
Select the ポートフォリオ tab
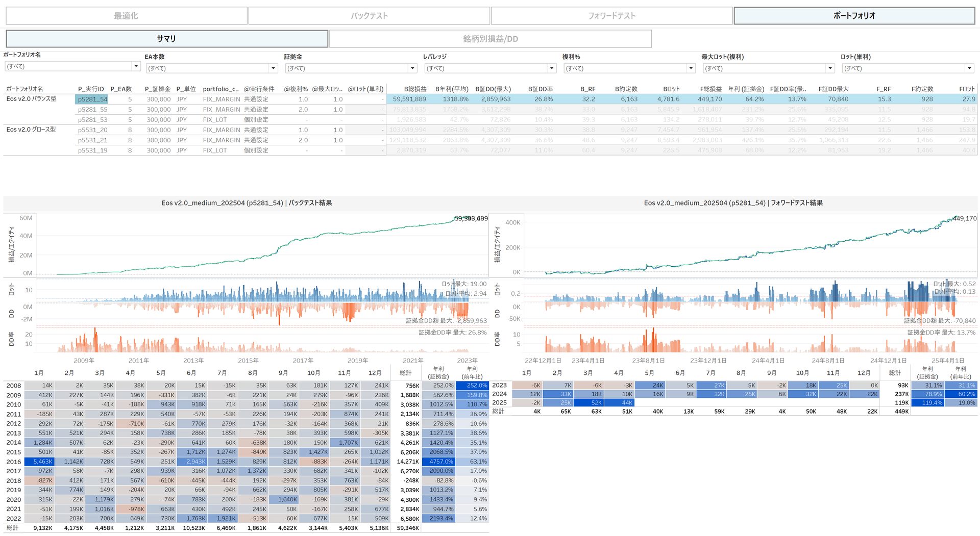(x=854, y=16)
